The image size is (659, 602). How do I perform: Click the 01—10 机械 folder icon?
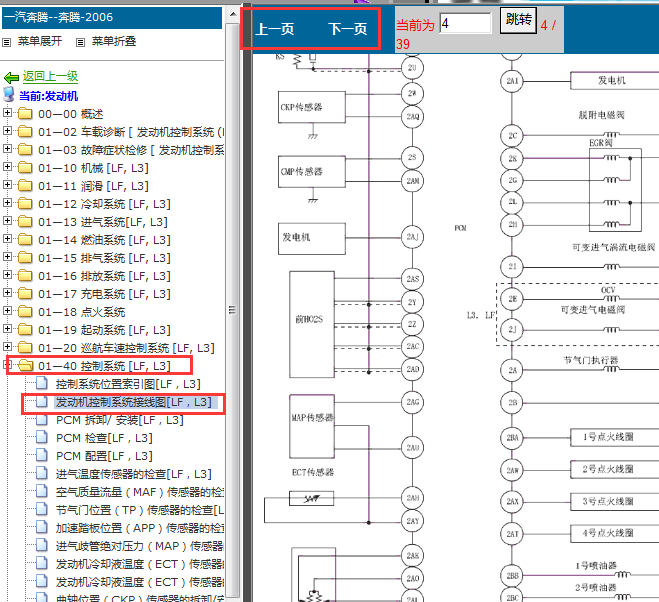(x=25, y=167)
